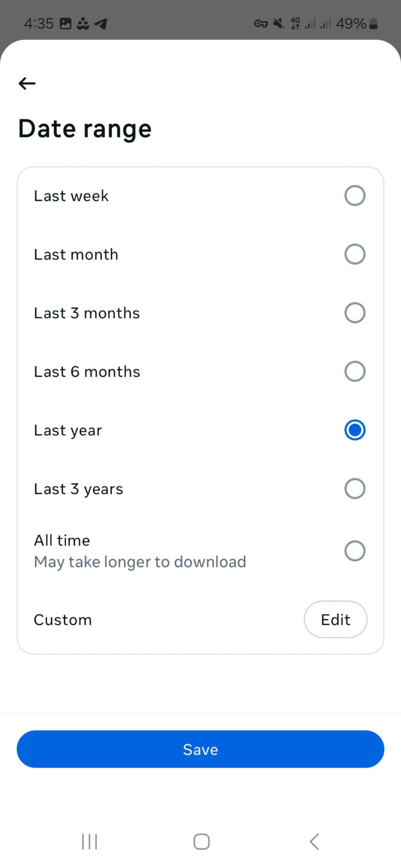Tap the VPN key icon in status bar
Viewport: 401px width, 868px height.
pos(261,24)
